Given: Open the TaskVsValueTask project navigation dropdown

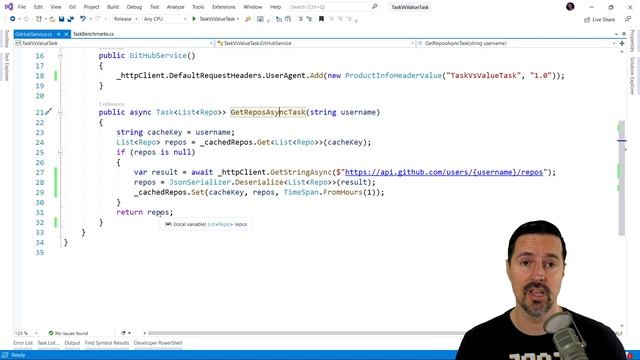Looking at the screenshot, I should (x=114, y=43).
